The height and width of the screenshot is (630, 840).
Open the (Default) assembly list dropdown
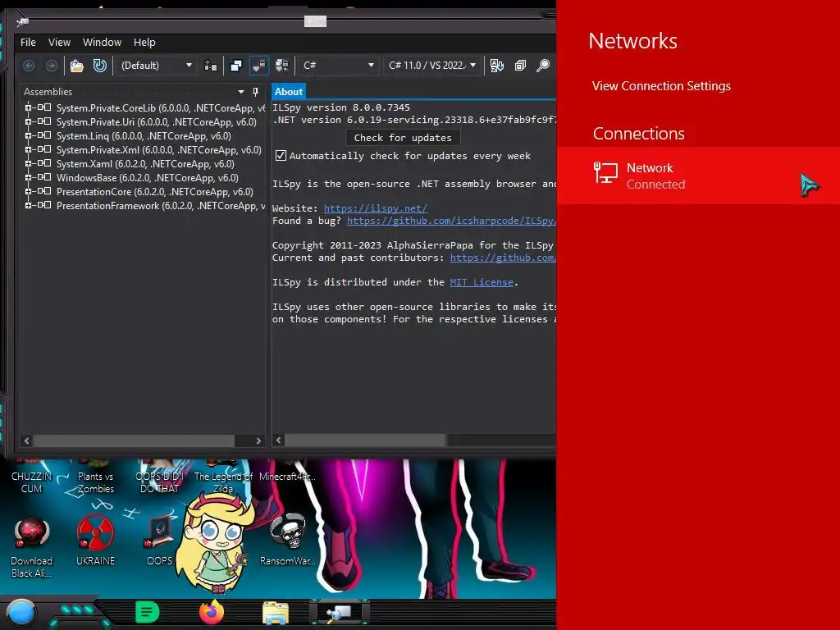coord(156,66)
